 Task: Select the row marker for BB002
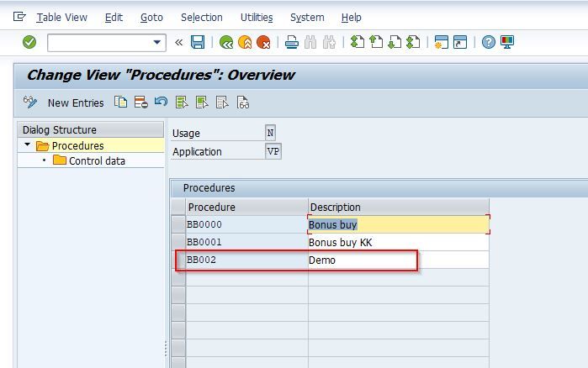pos(178,260)
